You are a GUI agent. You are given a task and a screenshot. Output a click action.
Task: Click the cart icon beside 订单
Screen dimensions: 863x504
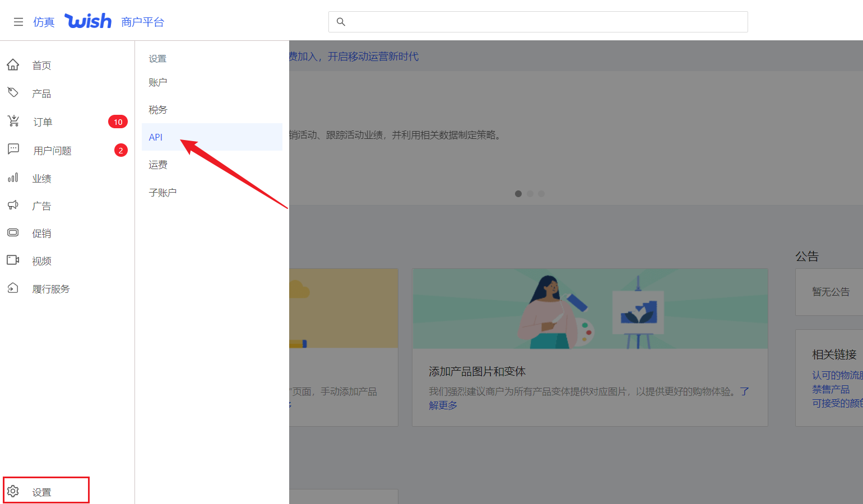13,121
